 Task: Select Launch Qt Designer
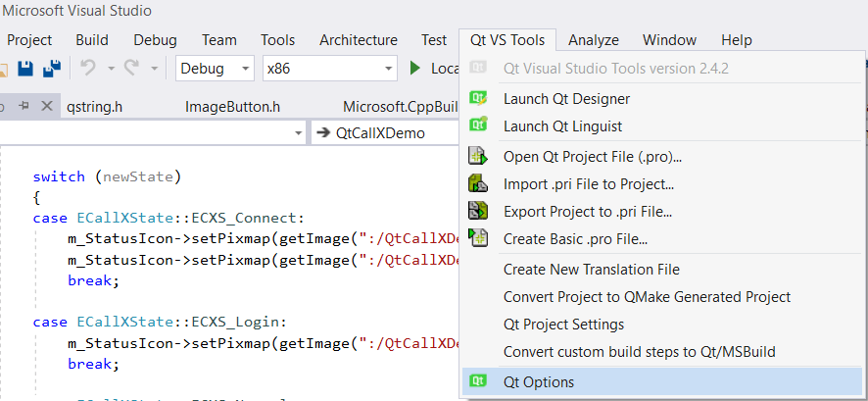[662, 99]
